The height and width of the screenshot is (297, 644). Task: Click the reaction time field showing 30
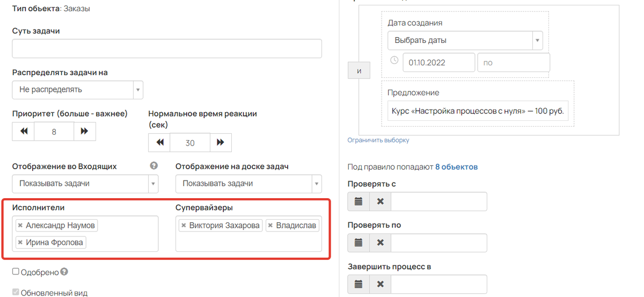point(189,143)
